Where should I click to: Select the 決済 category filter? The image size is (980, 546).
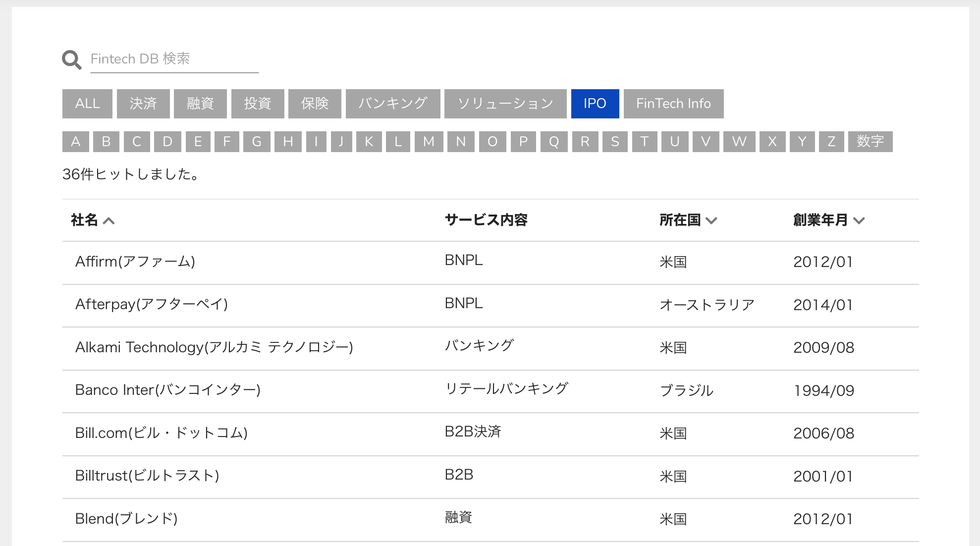click(143, 104)
